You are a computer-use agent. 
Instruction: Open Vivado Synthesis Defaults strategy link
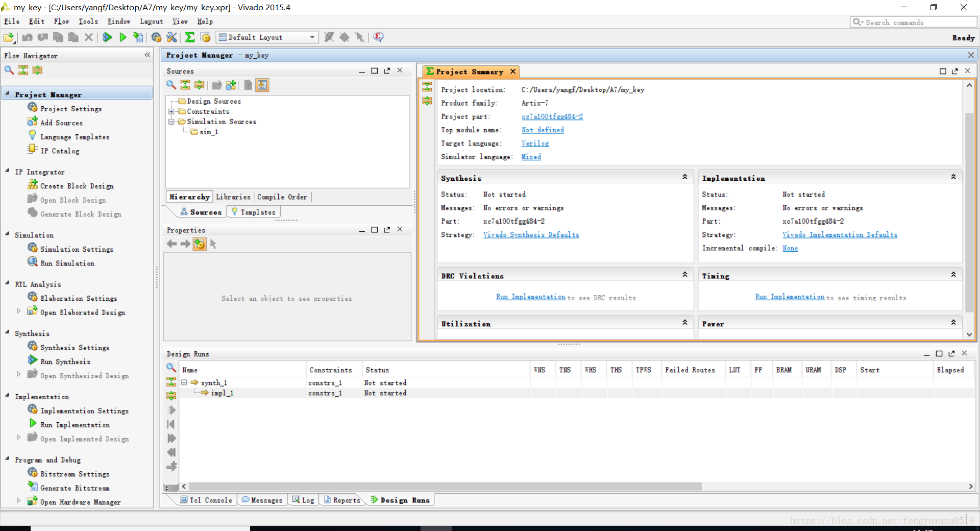pos(531,235)
